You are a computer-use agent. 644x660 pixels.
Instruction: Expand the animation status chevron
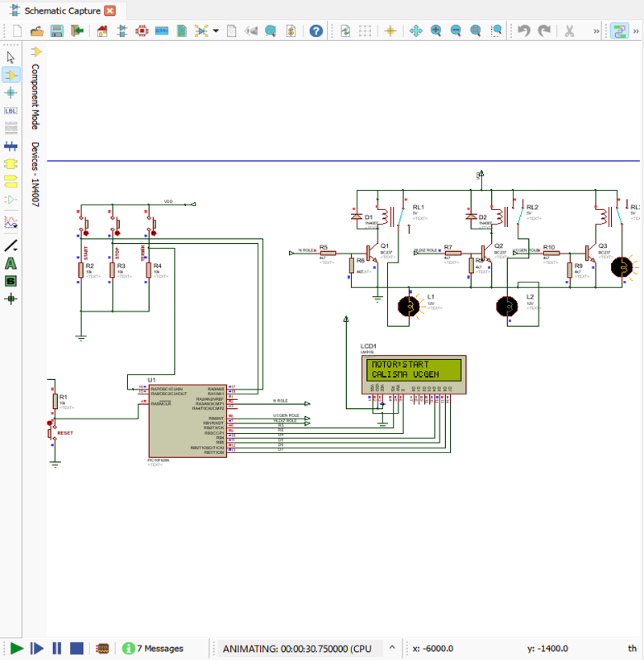click(x=393, y=648)
